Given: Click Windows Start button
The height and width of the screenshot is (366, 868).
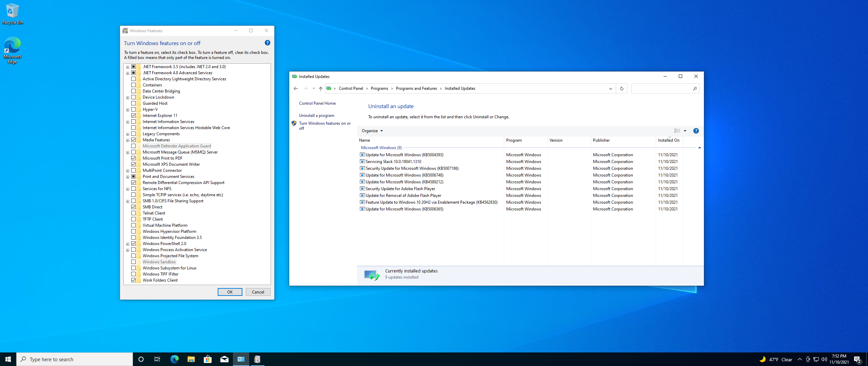Looking at the screenshot, I should (x=8, y=359).
